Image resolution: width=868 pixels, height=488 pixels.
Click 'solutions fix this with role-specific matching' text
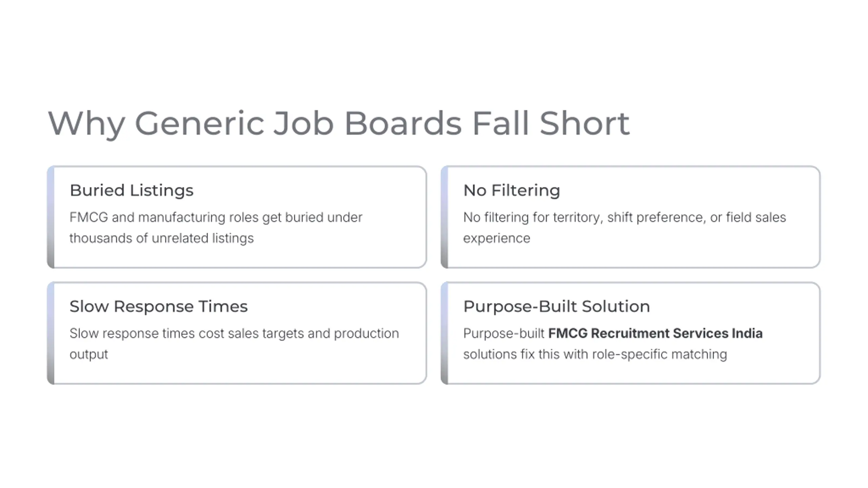(x=595, y=354)
